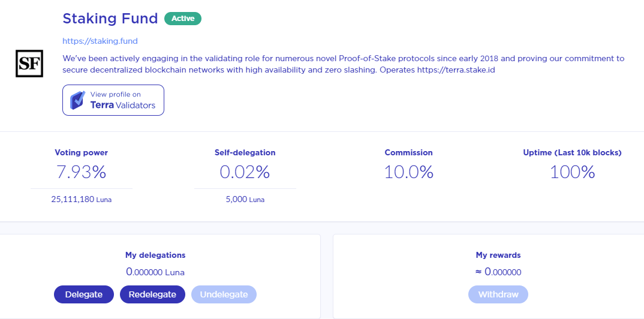644x319 pixels.
Task: Click the 100% uptime value
Action: pos(572,172)
